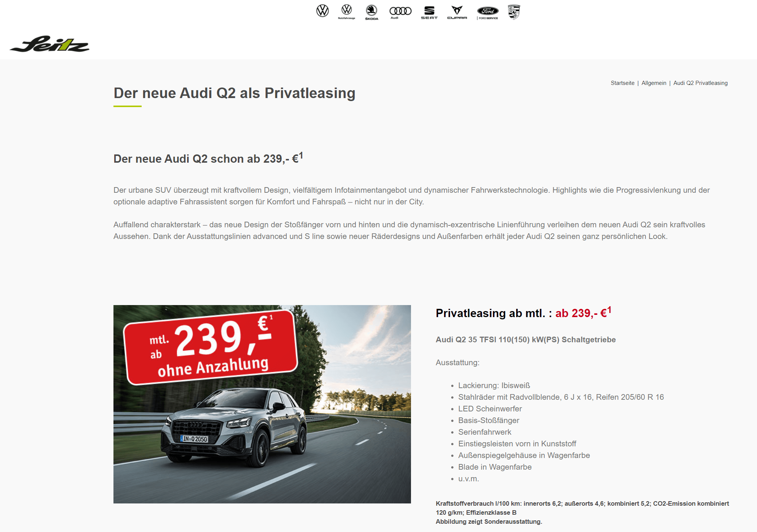Select the Lackierung: Ibisweiß list item
757x532 pixels.
pos(494,385)
